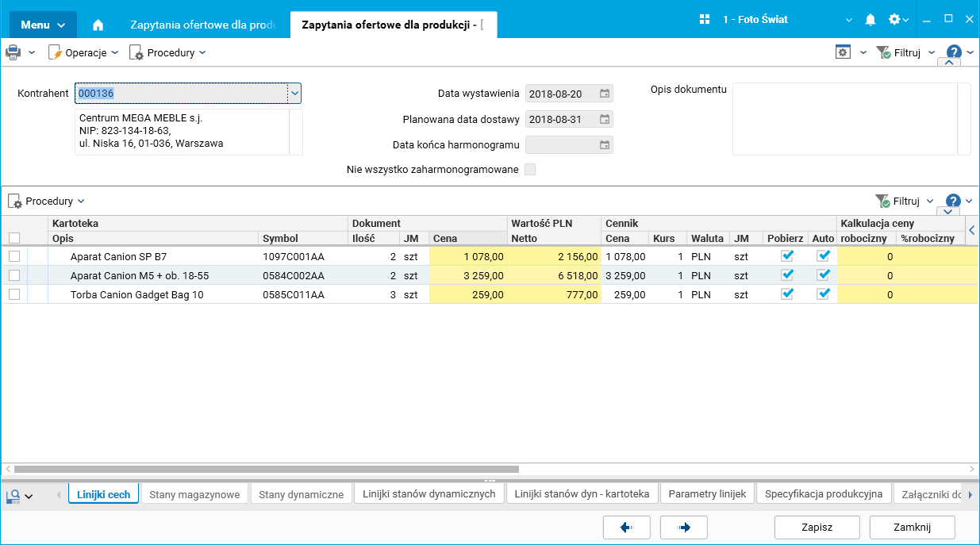Click the top help question mark icon

(954, 52)
